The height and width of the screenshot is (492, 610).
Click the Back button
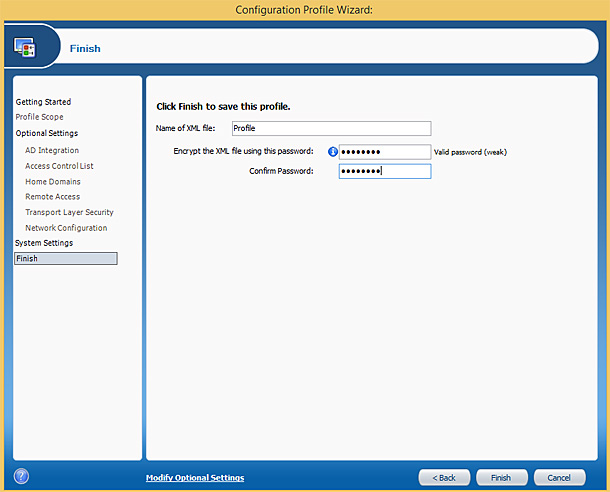tap(444, 478)
